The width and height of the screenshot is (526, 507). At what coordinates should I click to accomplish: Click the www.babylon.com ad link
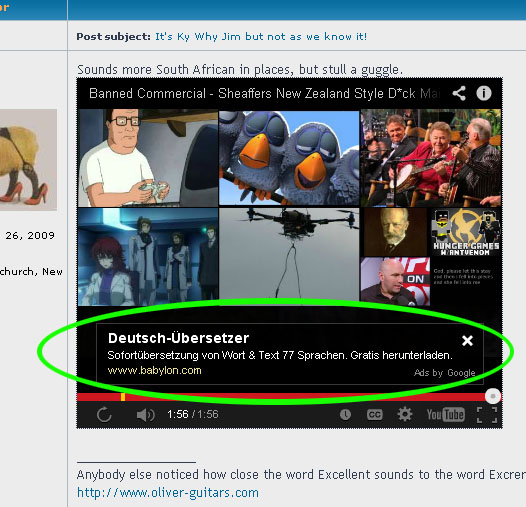(154, 370)
